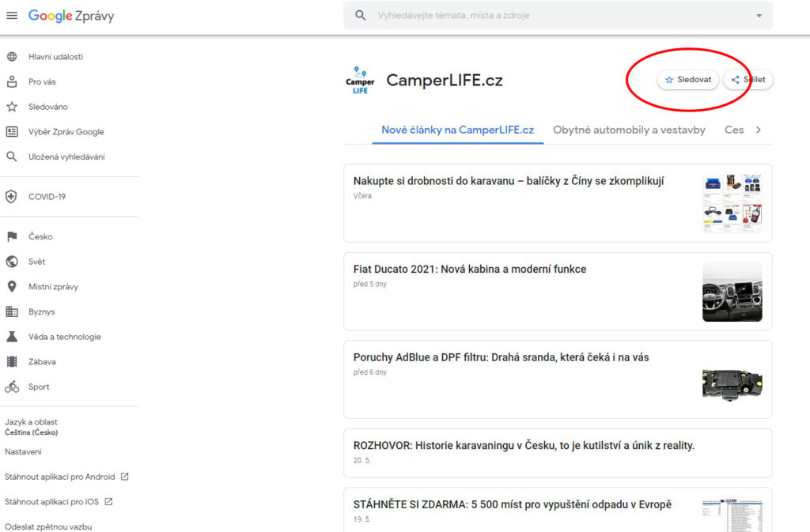Screen dimensions: 810x532
Task: Click the film icon for Zábava
Action: coord(12,362)
